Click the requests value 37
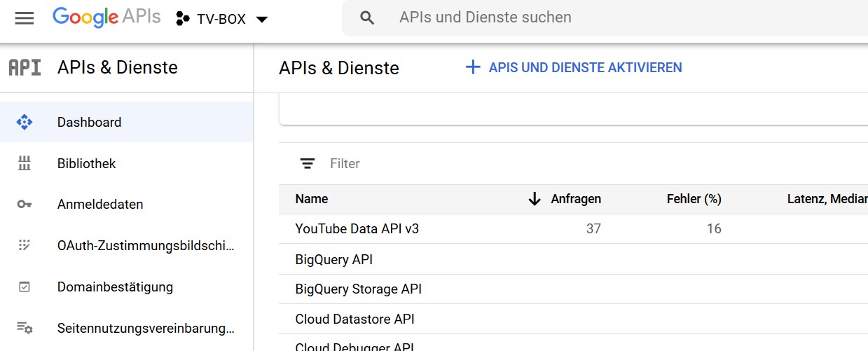The height and width of the screenshot is (351, 868). click(593, 228)
